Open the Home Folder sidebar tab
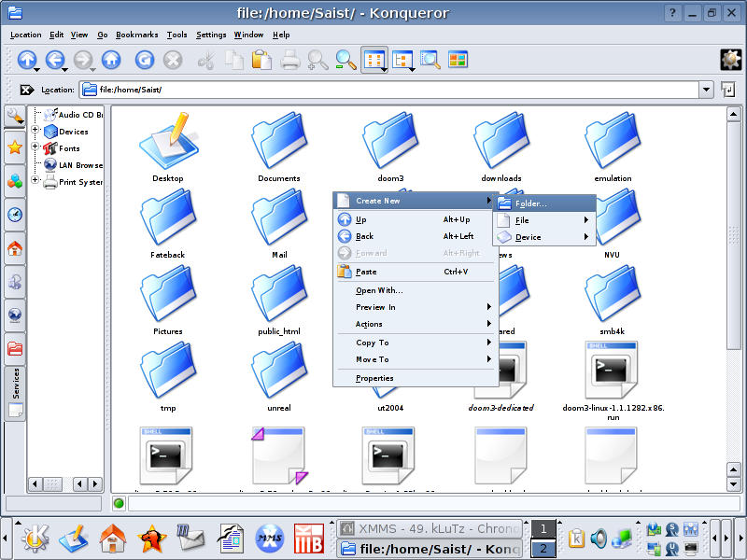747x560 pixels. (15, 248)
